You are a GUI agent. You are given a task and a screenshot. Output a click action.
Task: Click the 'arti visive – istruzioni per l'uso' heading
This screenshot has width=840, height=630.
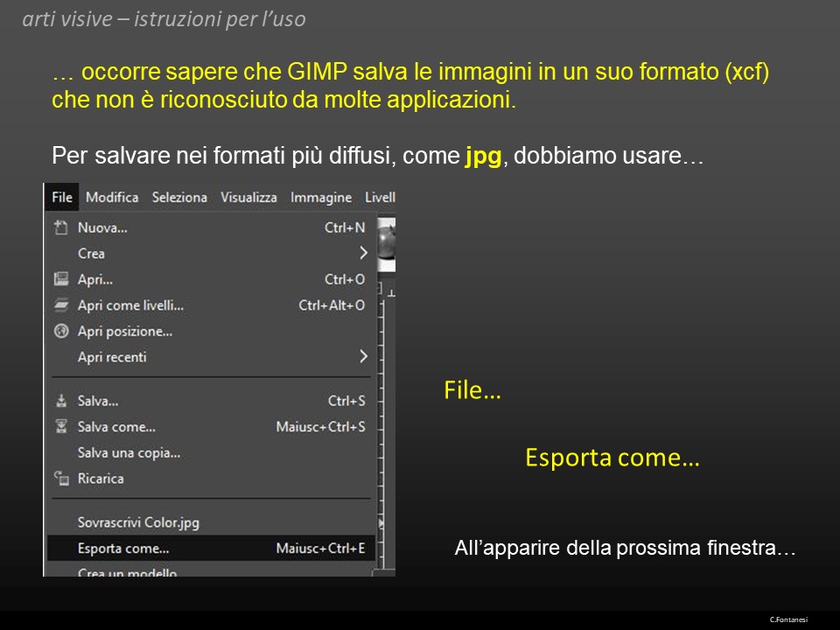[164, 19]
